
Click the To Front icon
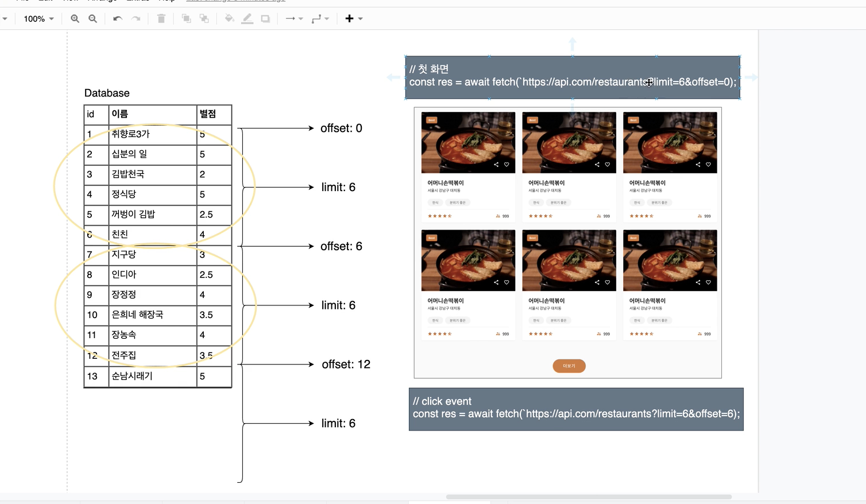(x=186, y=19)
